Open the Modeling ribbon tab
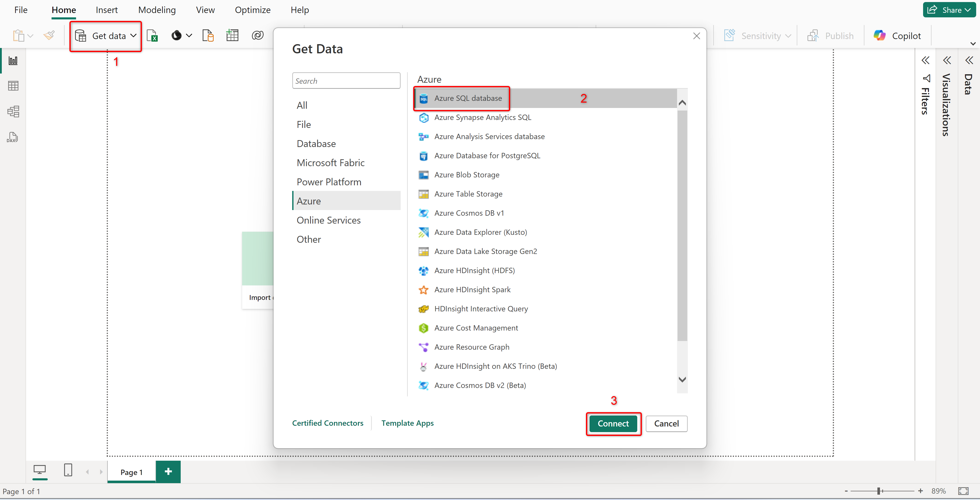The image size is (980, 500). [x=157, y=10]
